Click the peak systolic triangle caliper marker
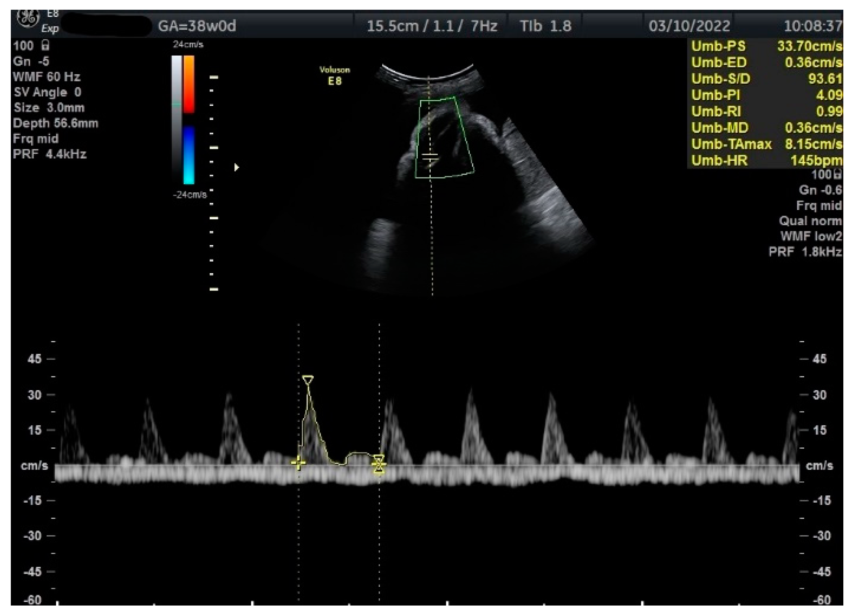This screenshot has height=616, width=852. click(308, 380)
